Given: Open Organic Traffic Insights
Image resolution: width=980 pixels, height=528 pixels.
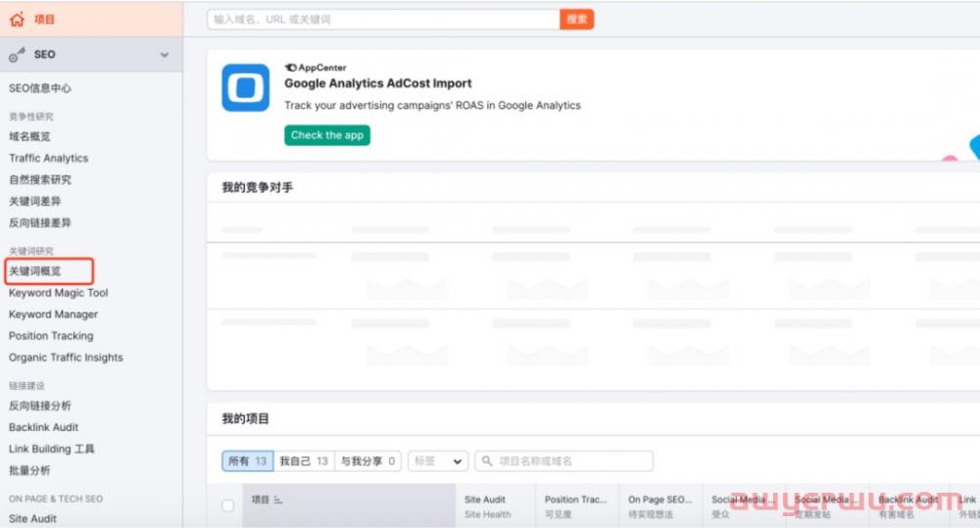Looking at the screenshot, I should click(66, 358).
